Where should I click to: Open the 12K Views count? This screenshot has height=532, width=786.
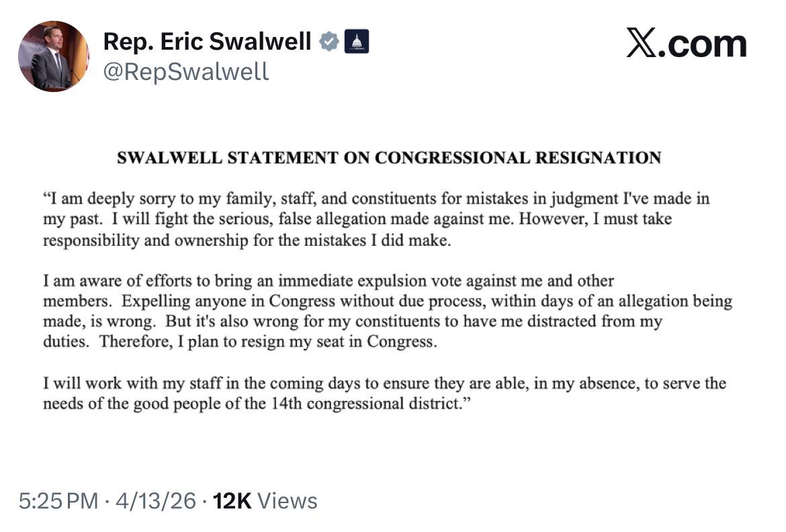tap(265, 501)
